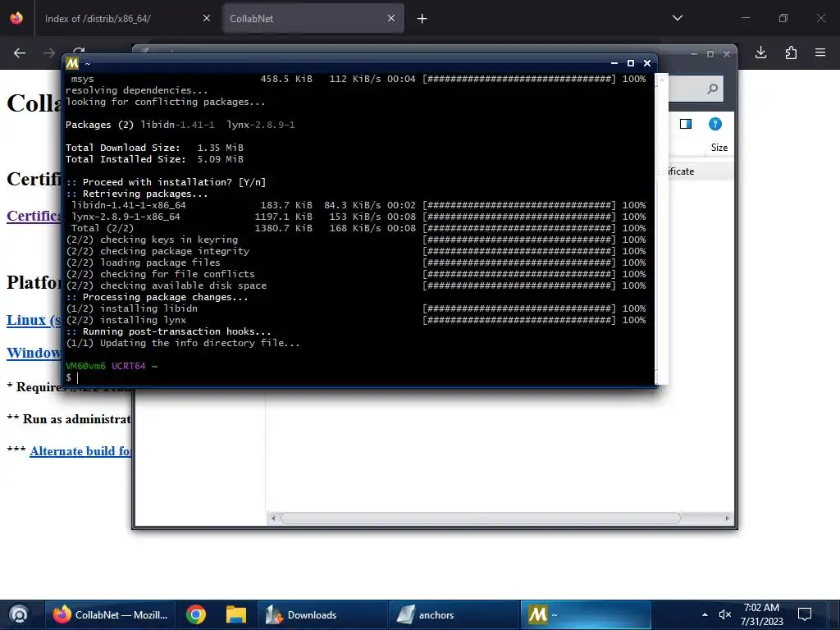Click the muted volume tray icon
840x630 pixels.
[x=725, y=614]
